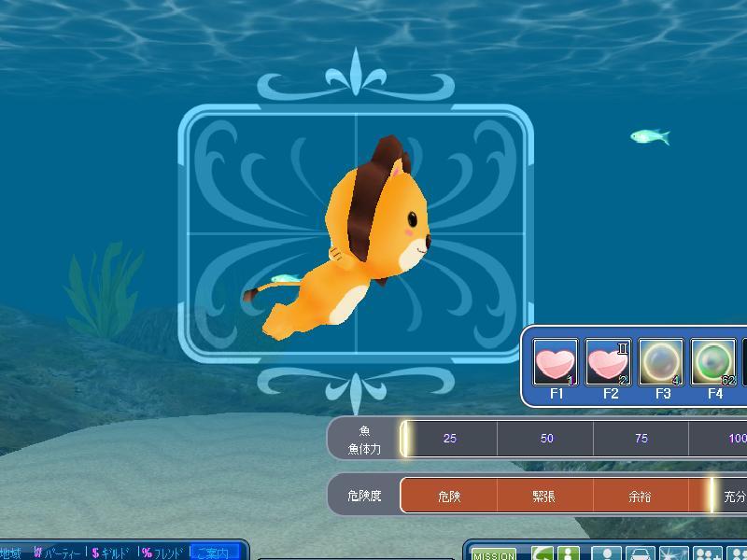The height and width of the screenshot is (560, 747).
Task: Click the green person info icon
Action: point(568,554)
